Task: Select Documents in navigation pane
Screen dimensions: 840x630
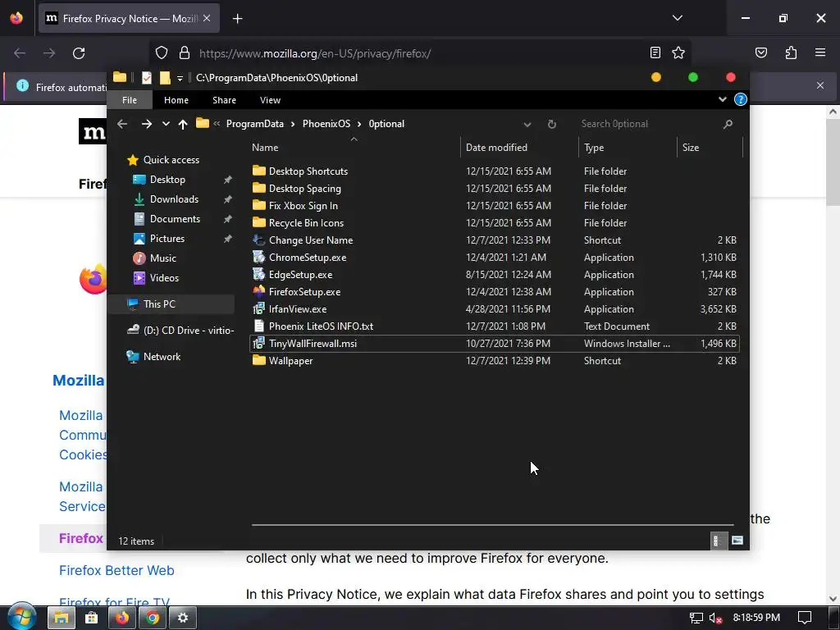Action: pyautogui.click(x=175, y=219)
